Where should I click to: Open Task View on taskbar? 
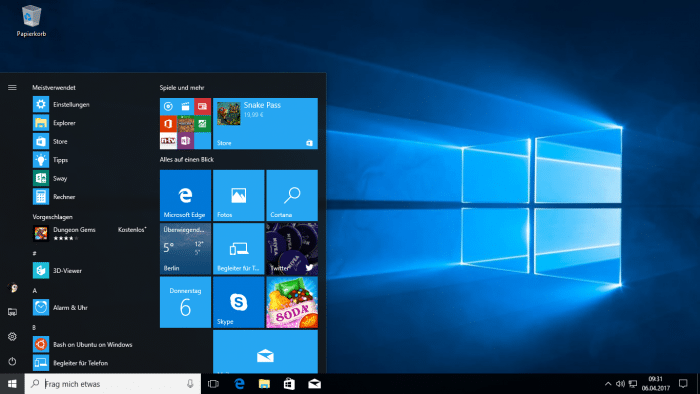(213, 384)
